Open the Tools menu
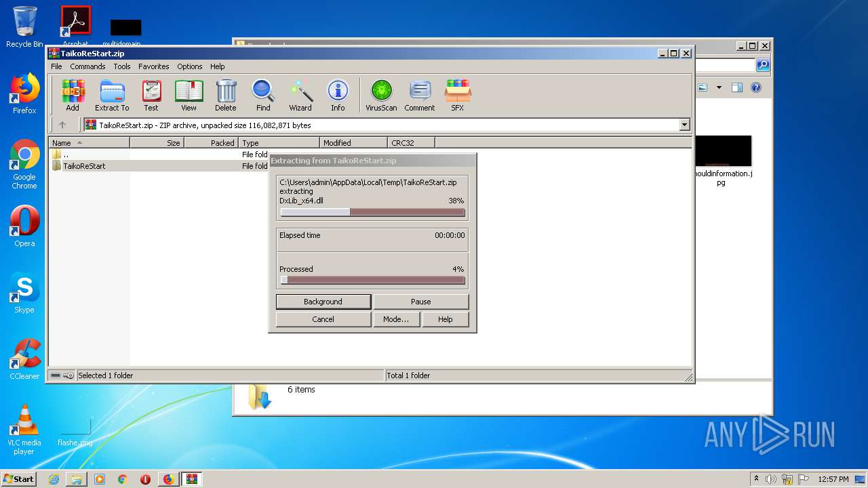This screenshot has height=488, width=868. tap(122, 66)
